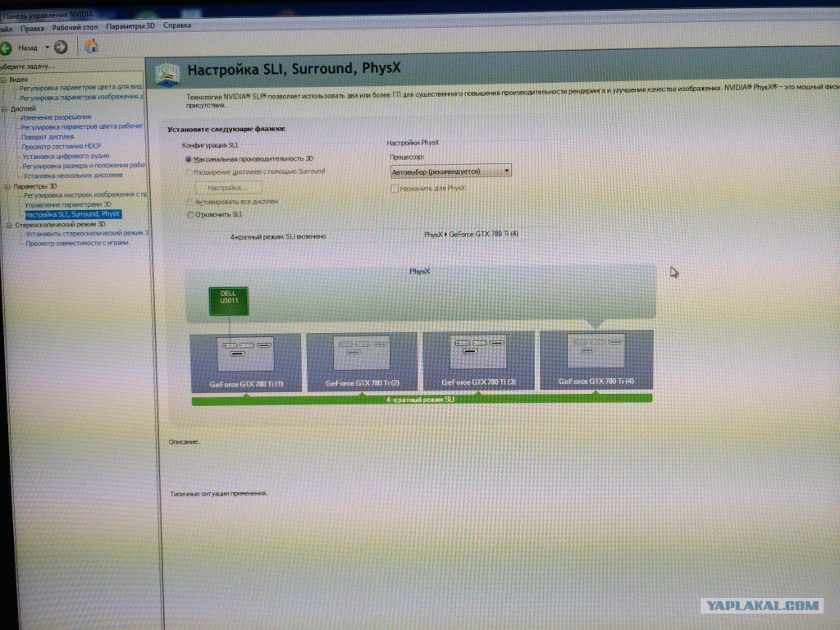The height and width of the screenshot is (630, 840).
Task: Open the Справка menu
Action: tap(177, 25)
